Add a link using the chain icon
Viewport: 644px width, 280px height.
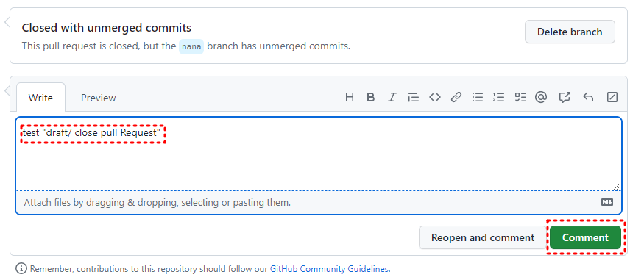tap(456, 97)
